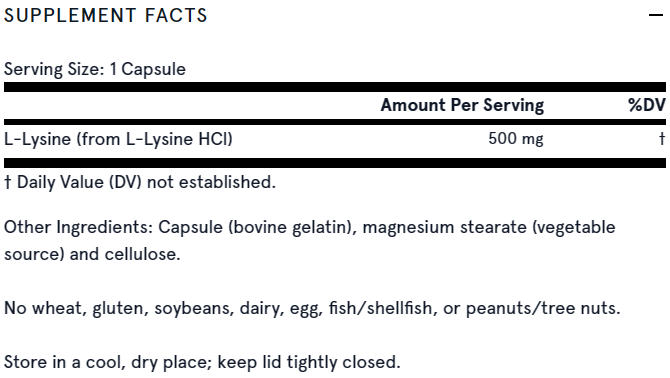Click the SUPPLEMENT FACTS heading

[x=106, y=15]
